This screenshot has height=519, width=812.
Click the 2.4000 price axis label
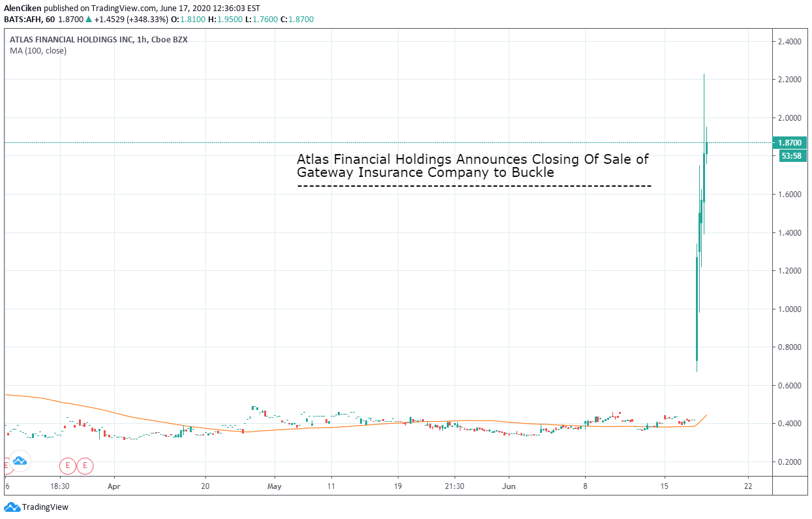(x=790, y=42)
